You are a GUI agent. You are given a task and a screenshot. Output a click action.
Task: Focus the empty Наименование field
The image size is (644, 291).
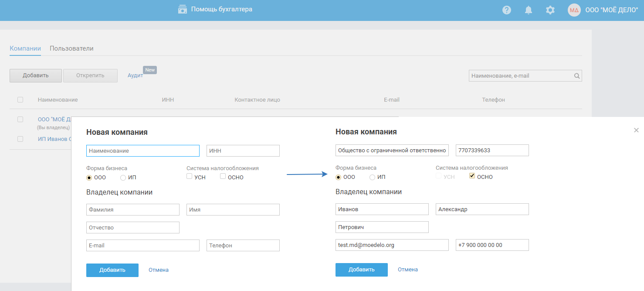(x=142, y=151)
